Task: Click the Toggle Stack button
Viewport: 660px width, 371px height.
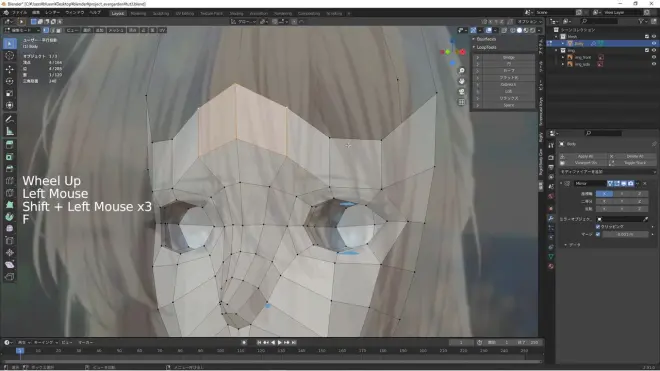Action: pyautogui.click(x=635, y=163)
